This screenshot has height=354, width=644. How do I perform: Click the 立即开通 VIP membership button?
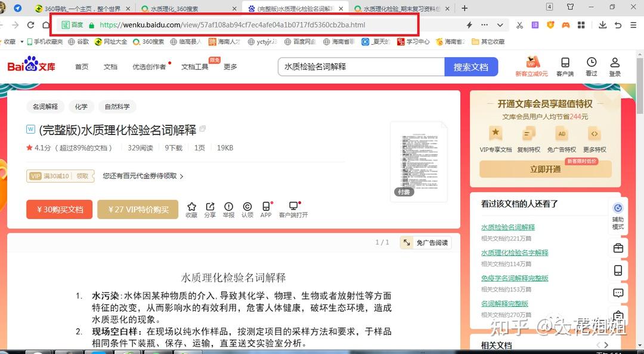pyautogui.click(x=546, y=170)
